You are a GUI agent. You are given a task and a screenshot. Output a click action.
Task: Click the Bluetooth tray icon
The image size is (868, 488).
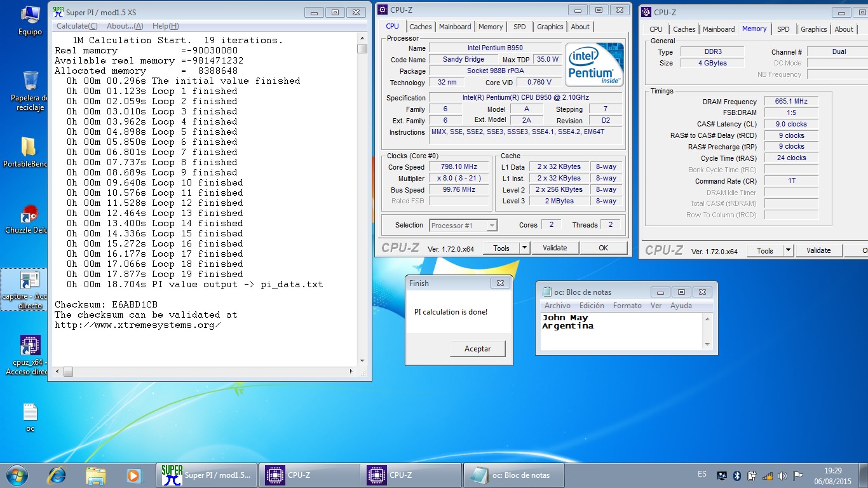tap(737, 475)
